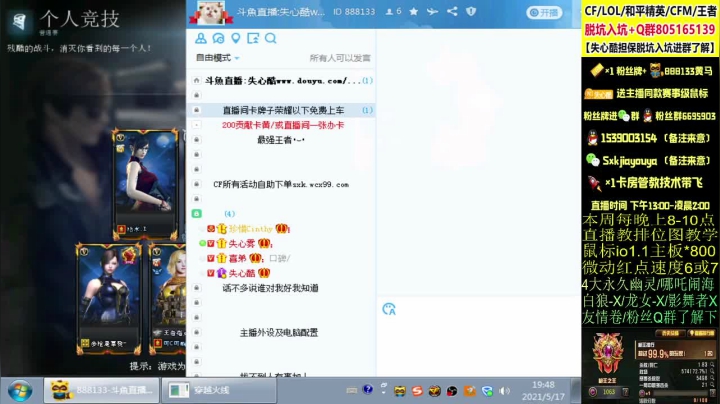
Task: Click lock icon beside 主播外设及电脑配置 channel
Action: coord(197,332)
